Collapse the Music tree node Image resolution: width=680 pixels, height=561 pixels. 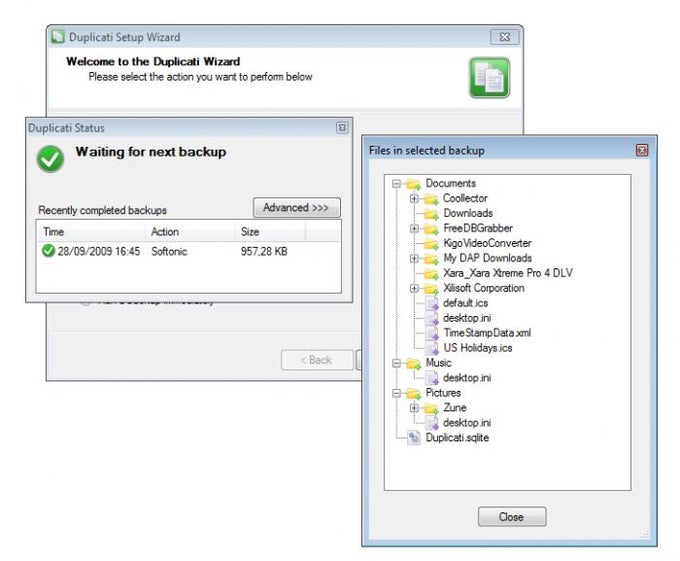[x=396, y=363]
